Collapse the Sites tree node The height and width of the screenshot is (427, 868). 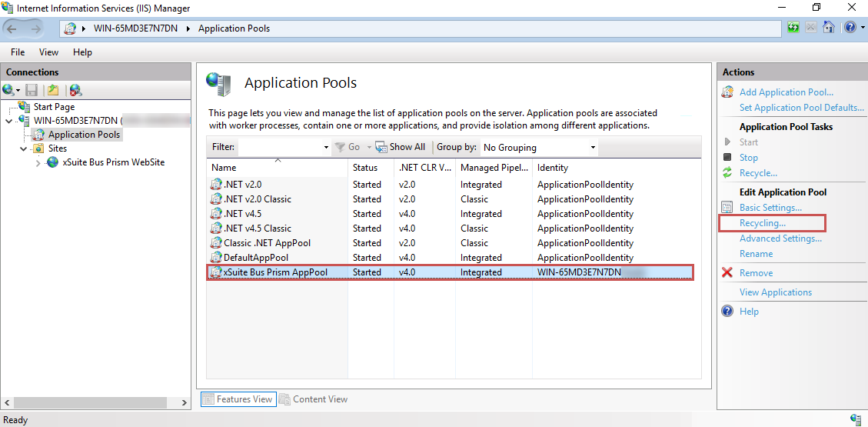[x=23, y=148]
